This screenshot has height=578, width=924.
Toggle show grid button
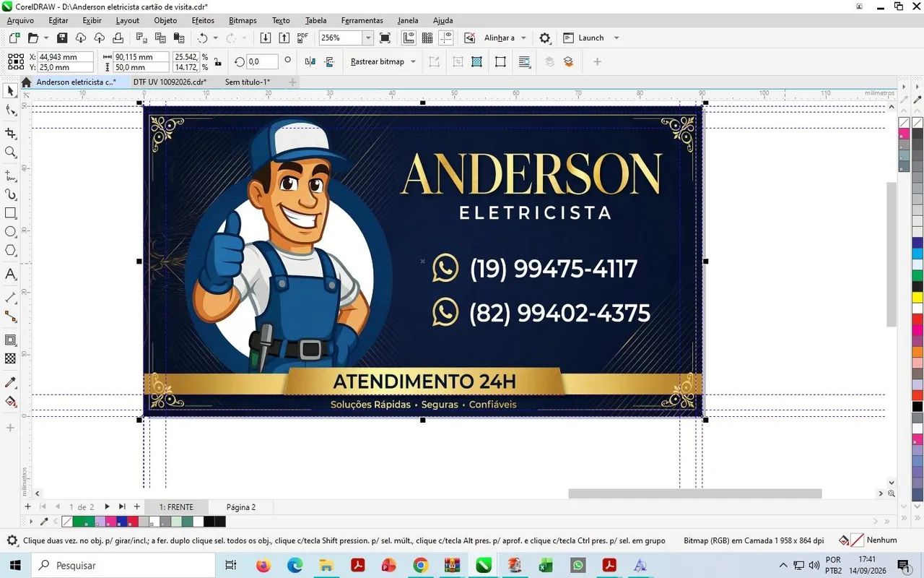click(x=427, y=38)
